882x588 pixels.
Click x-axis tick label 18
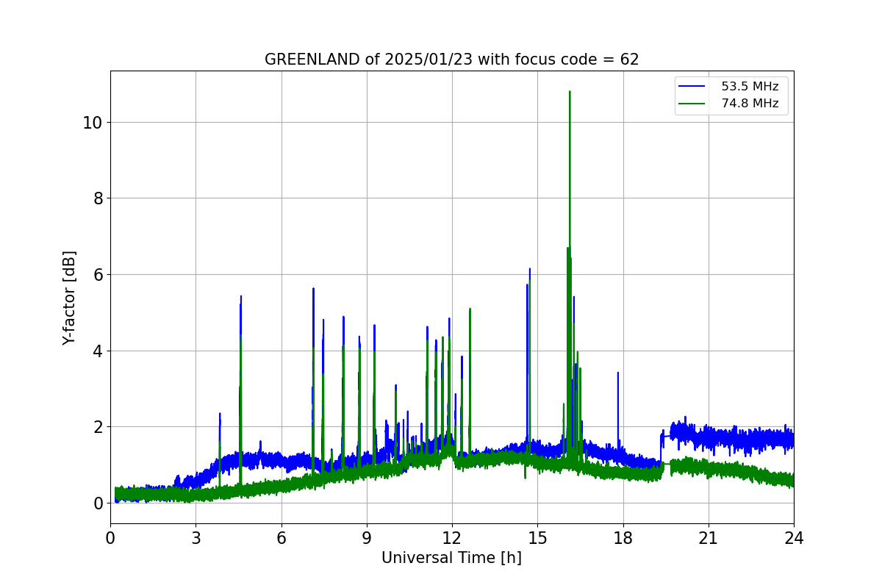[623, 537]
